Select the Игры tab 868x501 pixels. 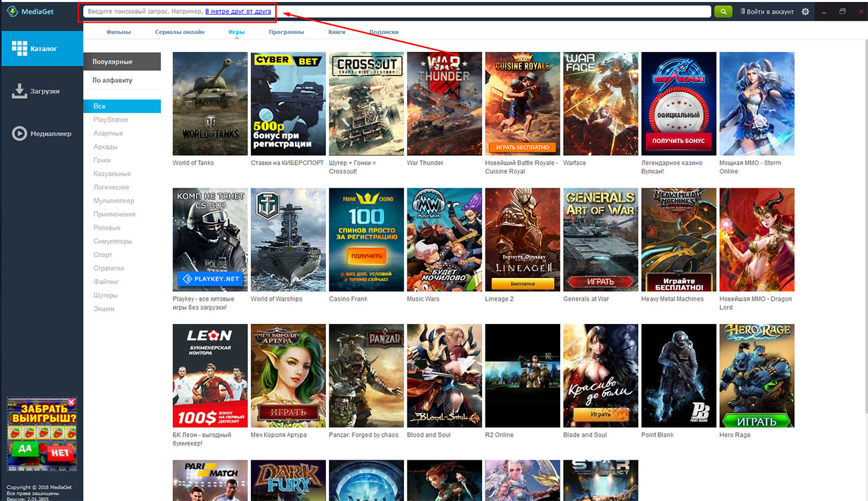(x=236, y=32)
